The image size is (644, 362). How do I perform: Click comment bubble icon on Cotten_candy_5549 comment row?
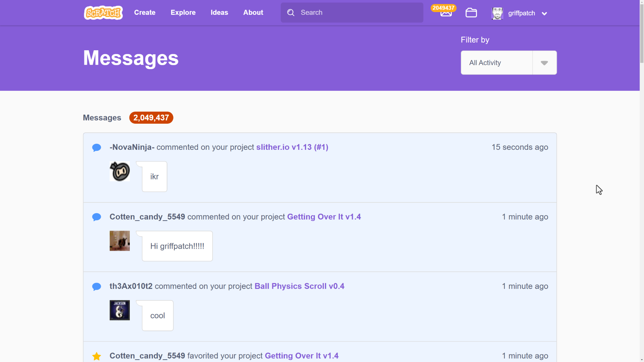[97, 217]
